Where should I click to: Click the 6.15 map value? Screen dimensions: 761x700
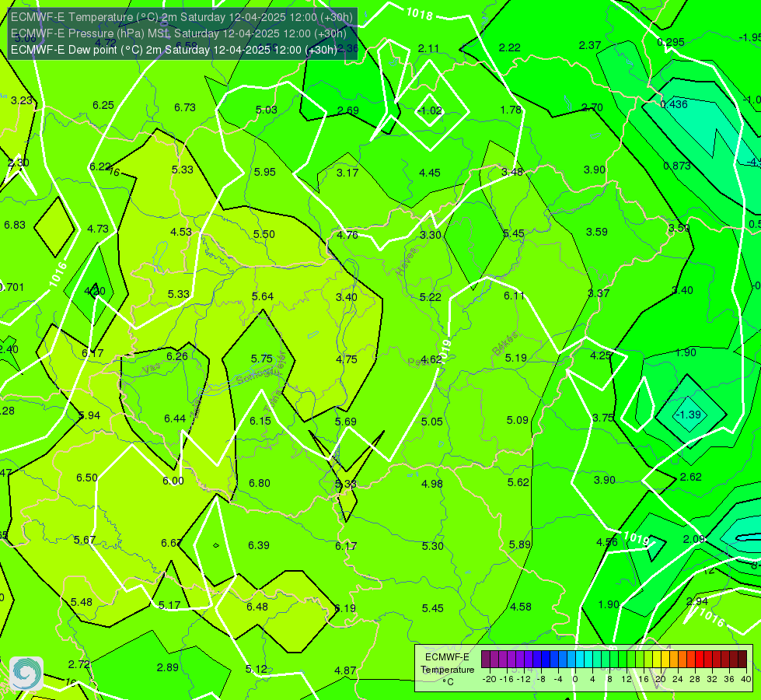coord(260,421)
